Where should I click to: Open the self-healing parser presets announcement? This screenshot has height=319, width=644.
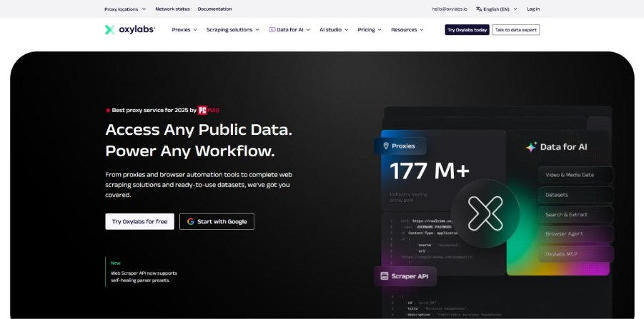144,277
